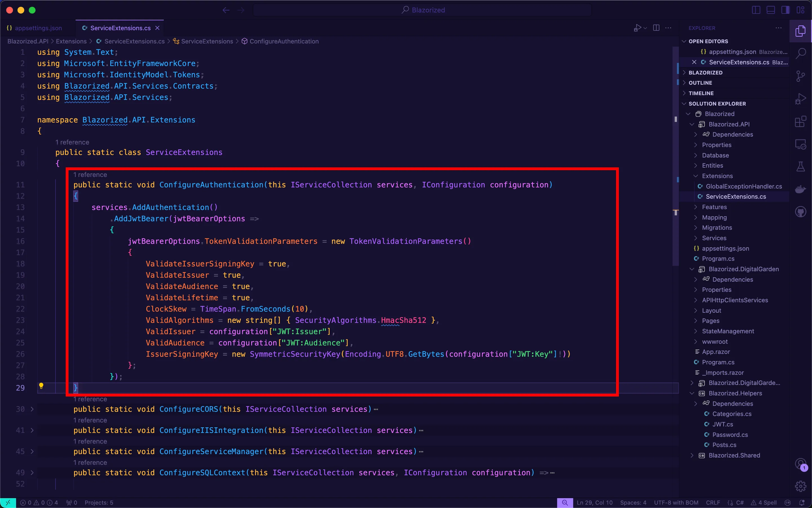Close ServiceExtensions.cs in Open Editors list
This screenshot has height=508, width=812.
tap(694, 62)
